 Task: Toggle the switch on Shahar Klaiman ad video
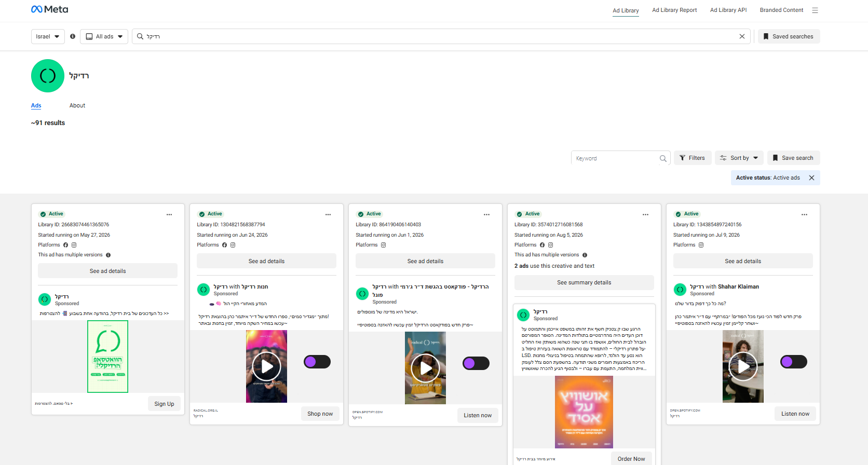(794, 362)
